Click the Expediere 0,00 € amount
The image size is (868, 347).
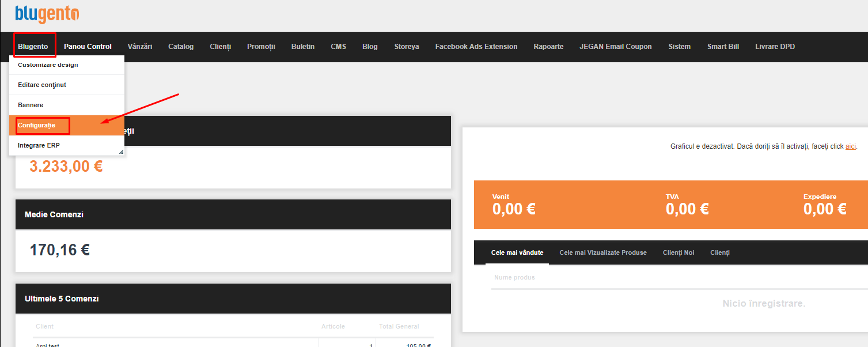825,209
